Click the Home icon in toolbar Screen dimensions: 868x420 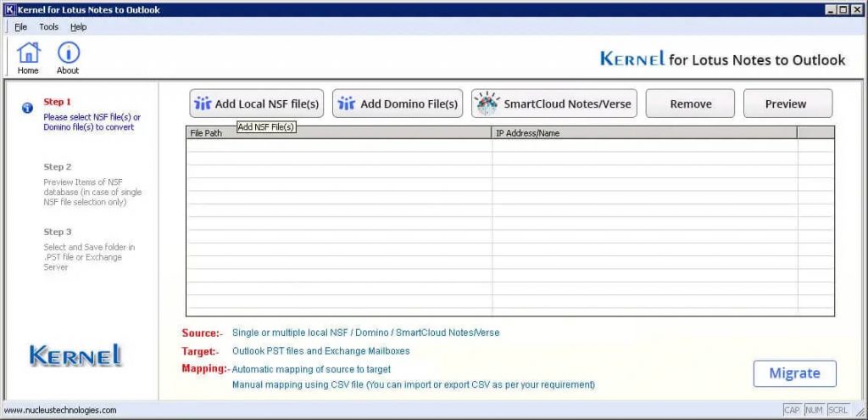click(x=28, y=54)
